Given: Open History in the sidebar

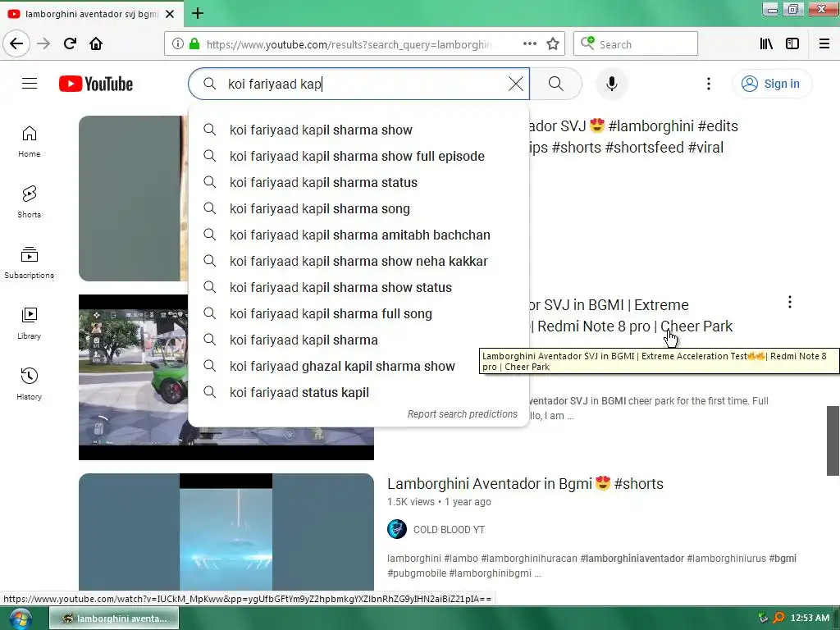Looking at the screenshot, I should pyautogui.click(x=29, y=384).
